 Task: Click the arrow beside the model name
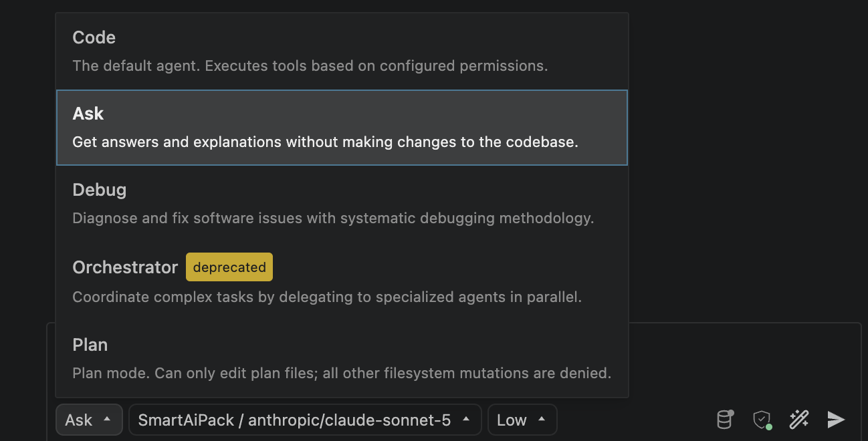pos(467,420)
